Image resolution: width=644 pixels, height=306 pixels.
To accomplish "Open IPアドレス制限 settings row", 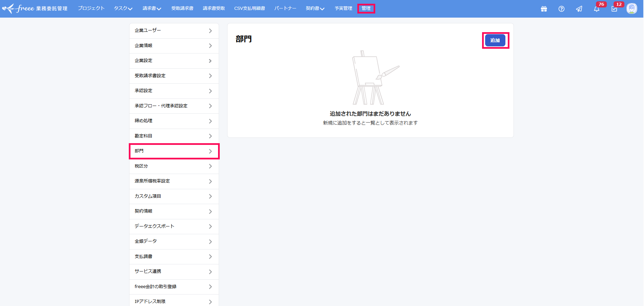I will (x=174, y=301).
